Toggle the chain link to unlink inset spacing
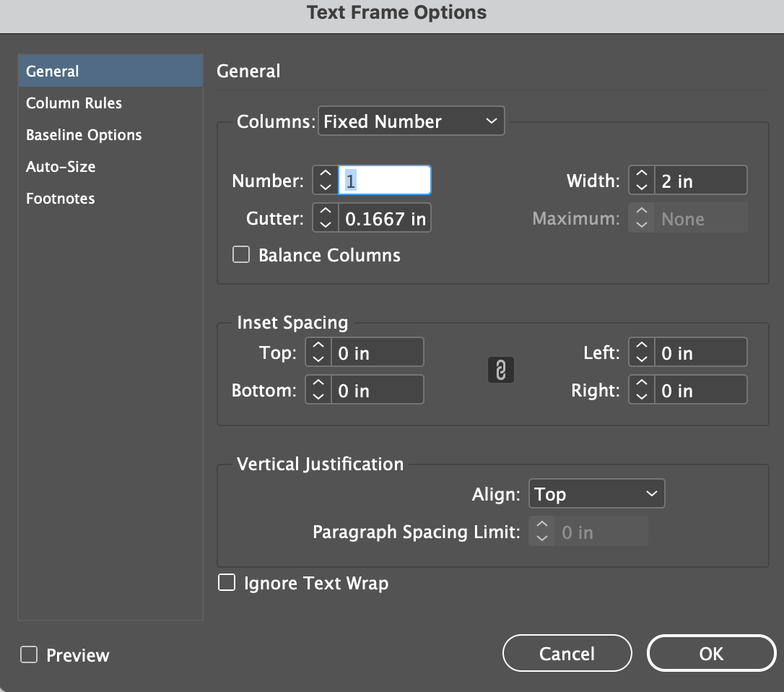Screen dimensions: 784x692 tap(501, 369)
